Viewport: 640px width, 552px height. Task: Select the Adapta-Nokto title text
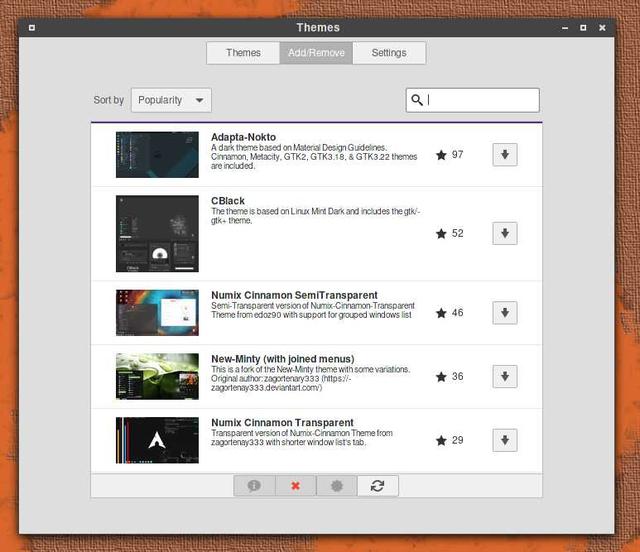click(243, 137)
